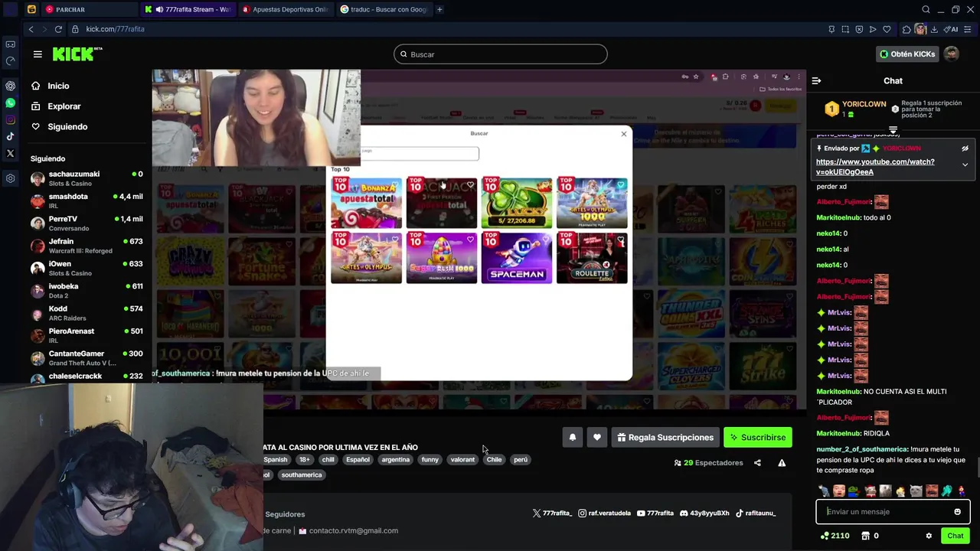The height and width of the screenshot is (551, 980).
Task: Open CantanteGamer channel in Siguiendo list
Action: tap(87, 357)
